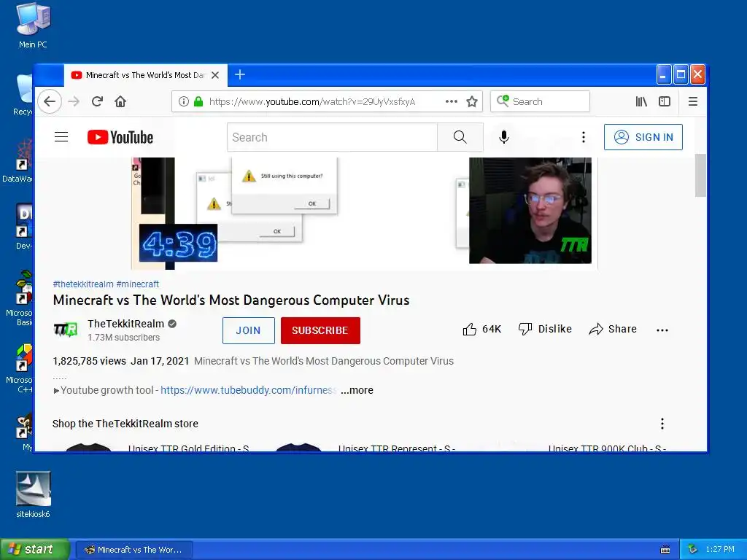Expand description with ...more
747x560 pixels.
pyautogui.click(x=357, y=391)
